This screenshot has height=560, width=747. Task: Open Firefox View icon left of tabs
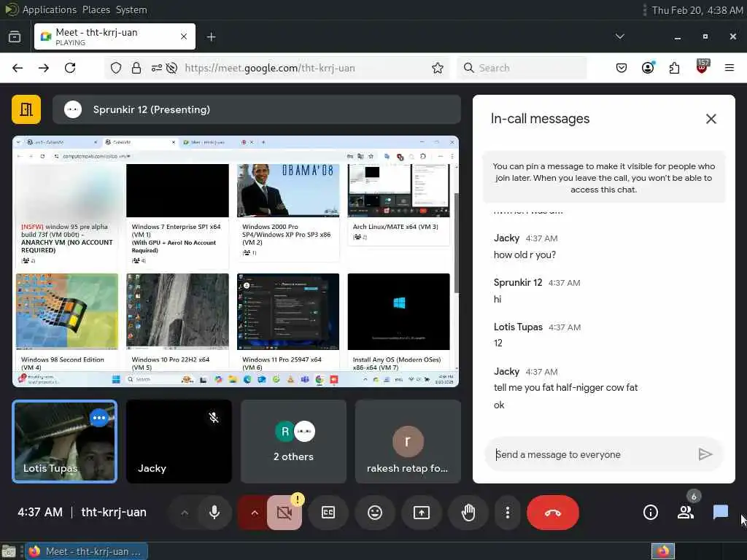15,36
